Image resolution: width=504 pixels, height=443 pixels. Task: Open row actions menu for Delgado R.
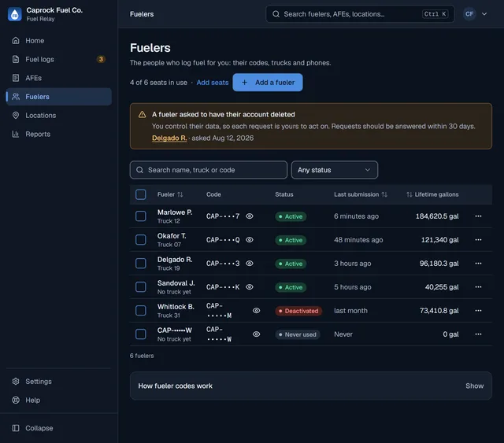(478, 264)
